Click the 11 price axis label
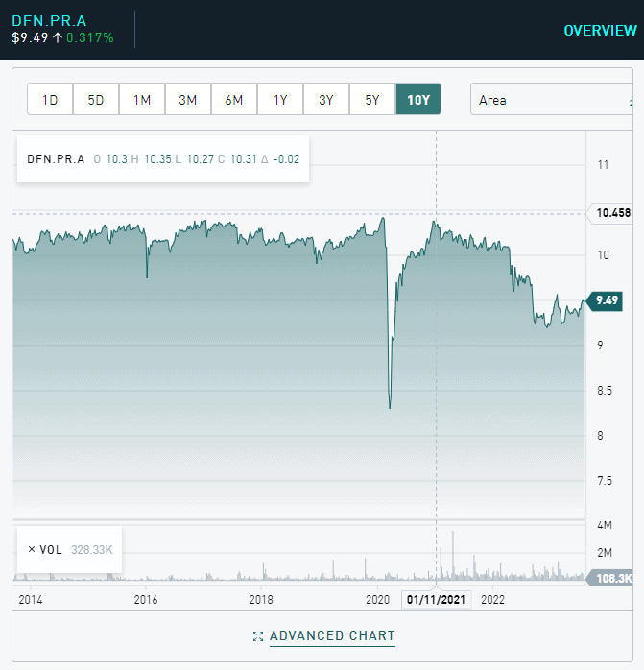This screenshot has width=644, height=670. click(x=603, y=165)
